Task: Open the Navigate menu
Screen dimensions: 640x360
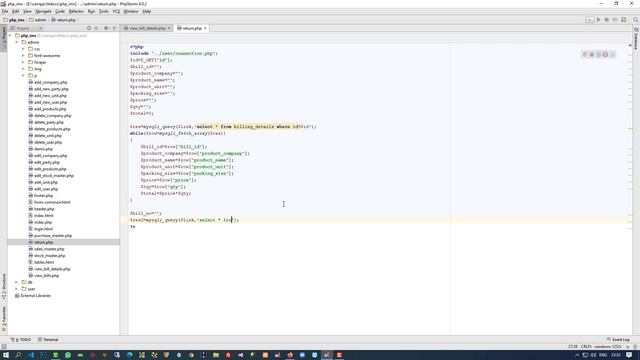Action: (x=43, y=11)
